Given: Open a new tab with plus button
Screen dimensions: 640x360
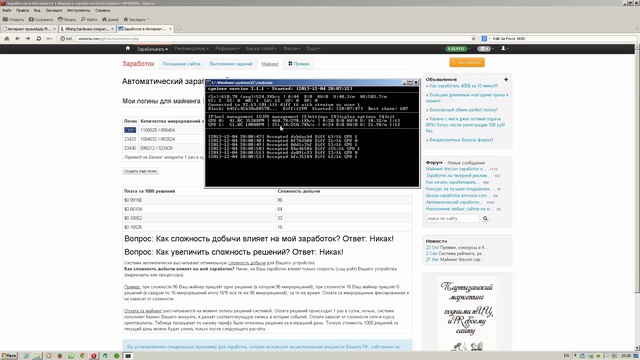Looking at the screenshot, I should tap(178, 29).
